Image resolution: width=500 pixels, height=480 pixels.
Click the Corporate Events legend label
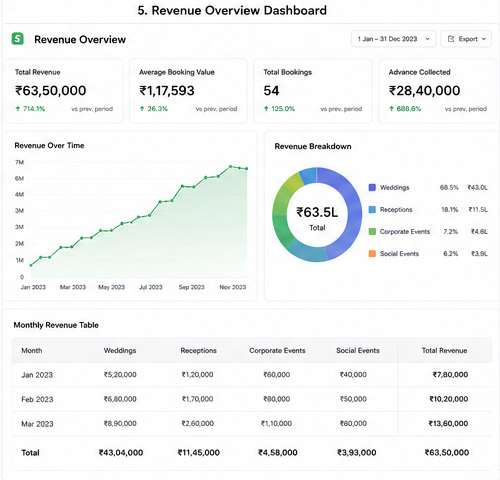[x=405, y=231]
